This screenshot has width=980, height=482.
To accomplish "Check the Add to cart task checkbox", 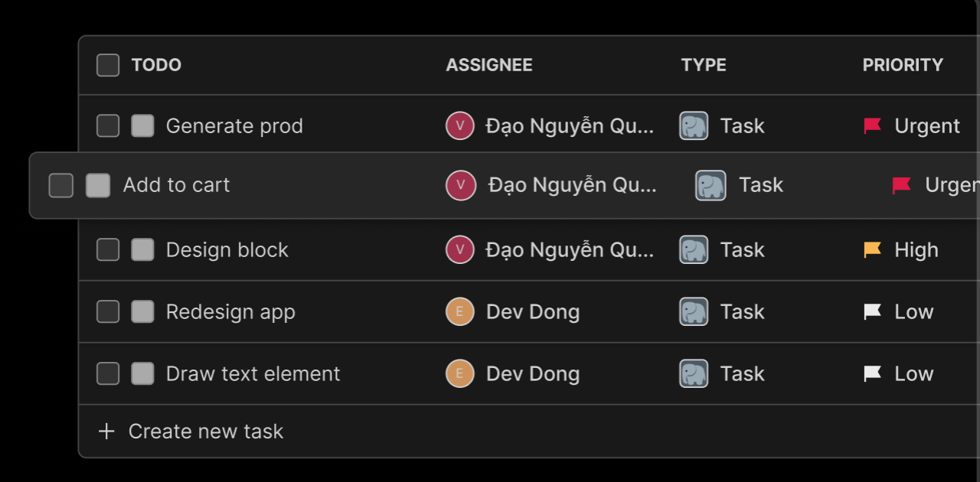I will [x=60, y=185].
